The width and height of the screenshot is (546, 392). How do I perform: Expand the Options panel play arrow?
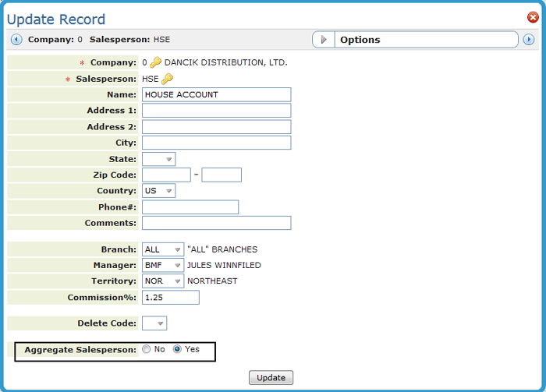[324, 40]
